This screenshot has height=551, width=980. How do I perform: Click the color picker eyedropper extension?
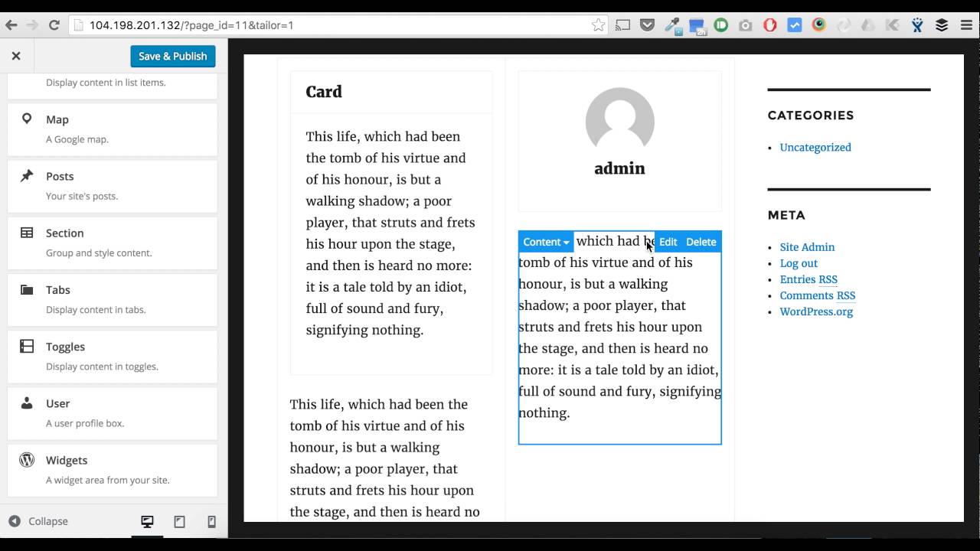click(x=672, y=25)
